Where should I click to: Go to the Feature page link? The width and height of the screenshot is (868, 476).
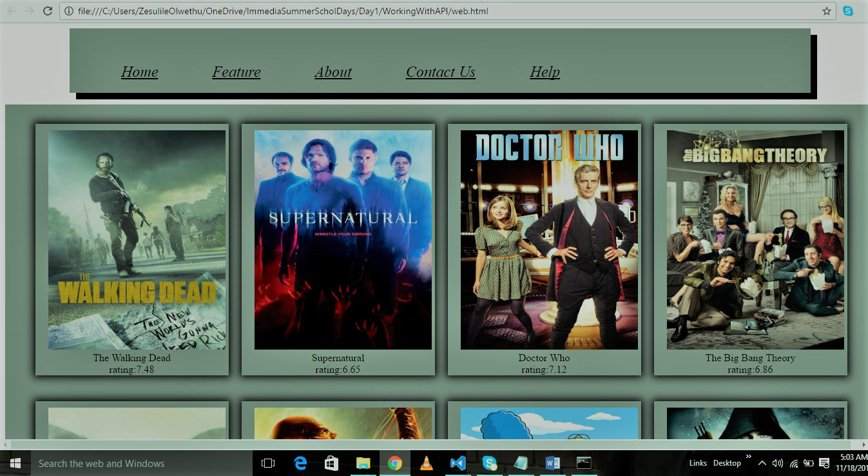[236, 72]
